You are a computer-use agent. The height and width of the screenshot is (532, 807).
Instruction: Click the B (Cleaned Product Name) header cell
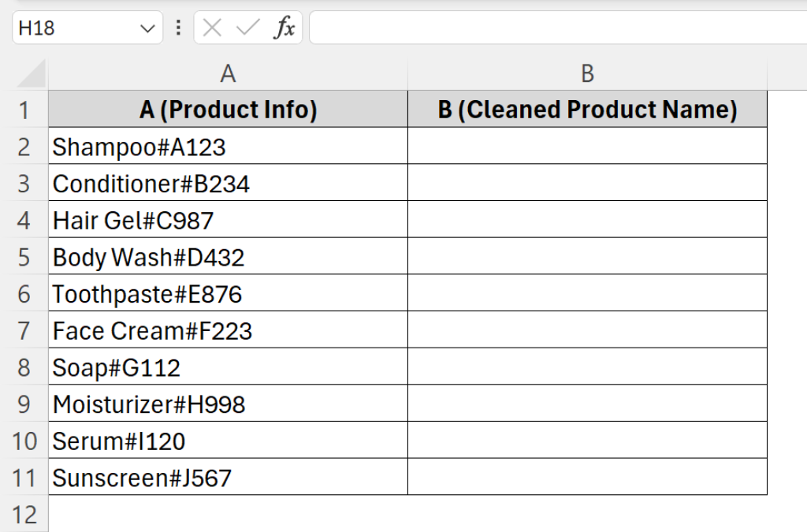click(587, 110)
